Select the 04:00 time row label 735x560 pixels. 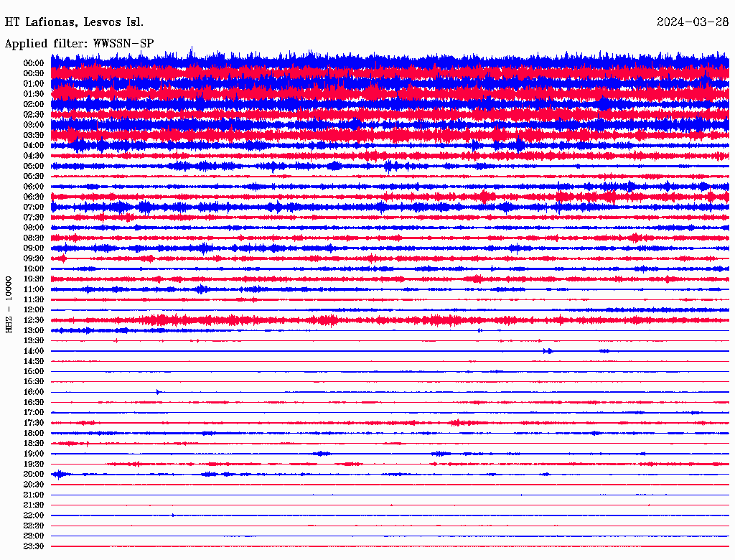pyautogui.click(x=34, y=146)
